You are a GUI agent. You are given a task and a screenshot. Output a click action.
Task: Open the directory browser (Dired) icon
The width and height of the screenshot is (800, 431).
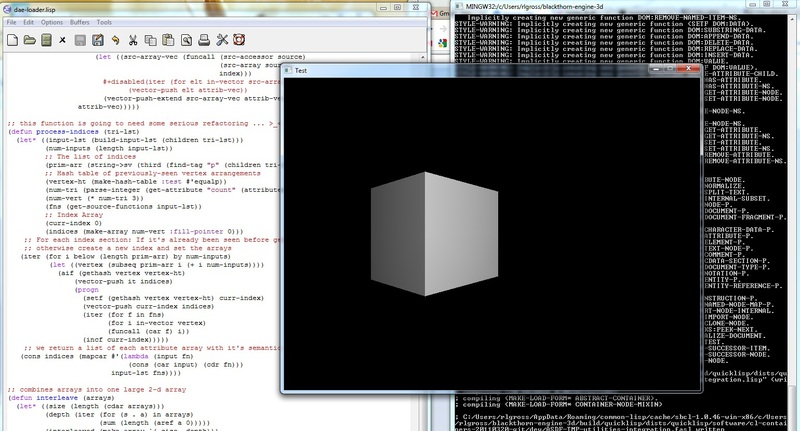click(x=46, y=40)
